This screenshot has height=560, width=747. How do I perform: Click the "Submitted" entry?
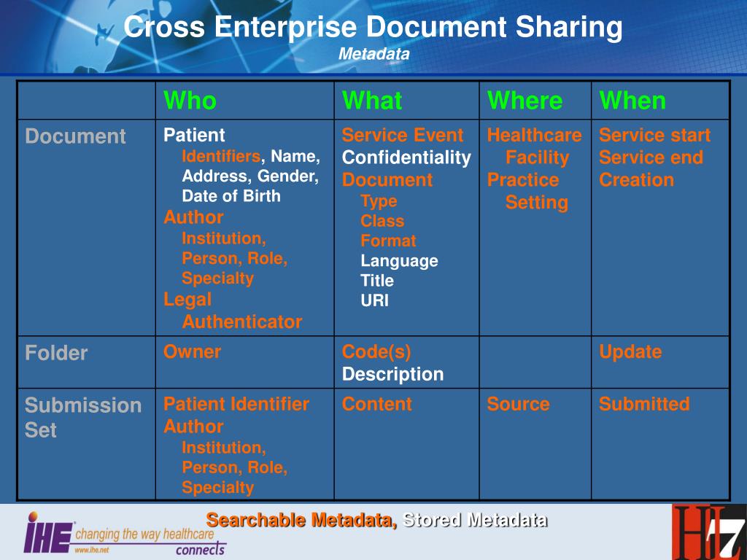coord(644,404)
